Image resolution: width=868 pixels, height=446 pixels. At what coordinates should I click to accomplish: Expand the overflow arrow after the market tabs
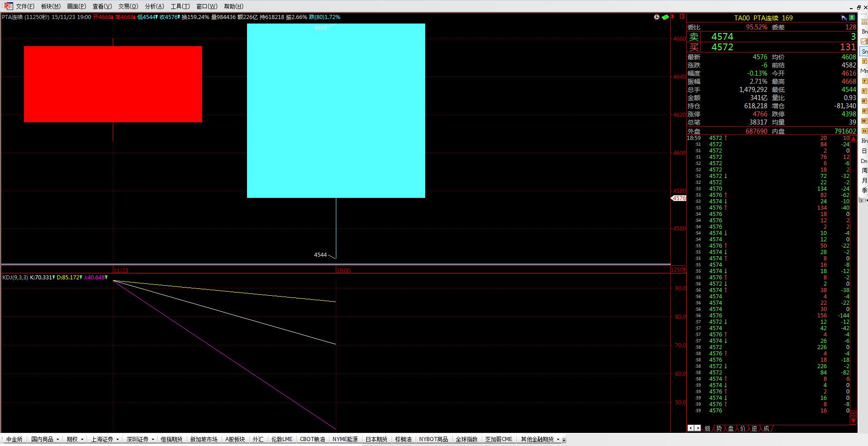[564, 440]
